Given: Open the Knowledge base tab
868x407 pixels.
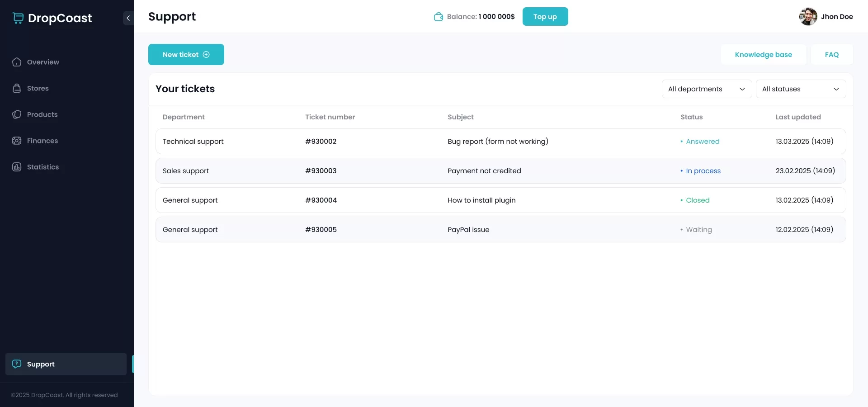Looking at the screenshot, I should pyautogui.click(x=763, y=54).
